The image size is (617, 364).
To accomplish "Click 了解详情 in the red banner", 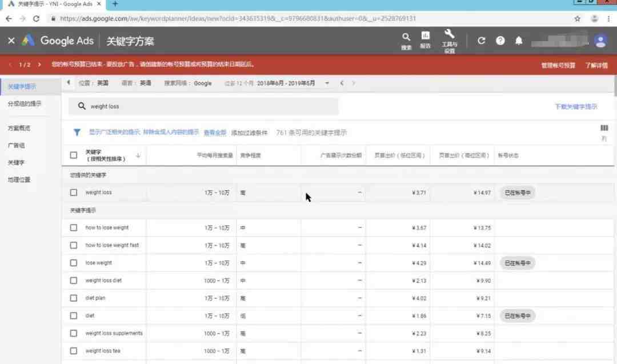I will [x=596, y=65].
